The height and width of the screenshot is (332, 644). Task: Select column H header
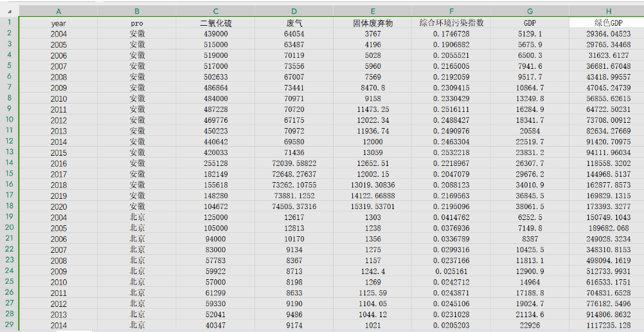tap(607, 12)
